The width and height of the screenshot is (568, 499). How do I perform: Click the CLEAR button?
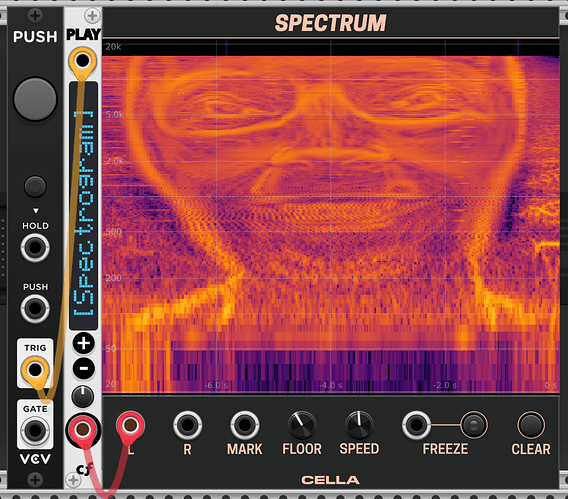coord(531,425)
